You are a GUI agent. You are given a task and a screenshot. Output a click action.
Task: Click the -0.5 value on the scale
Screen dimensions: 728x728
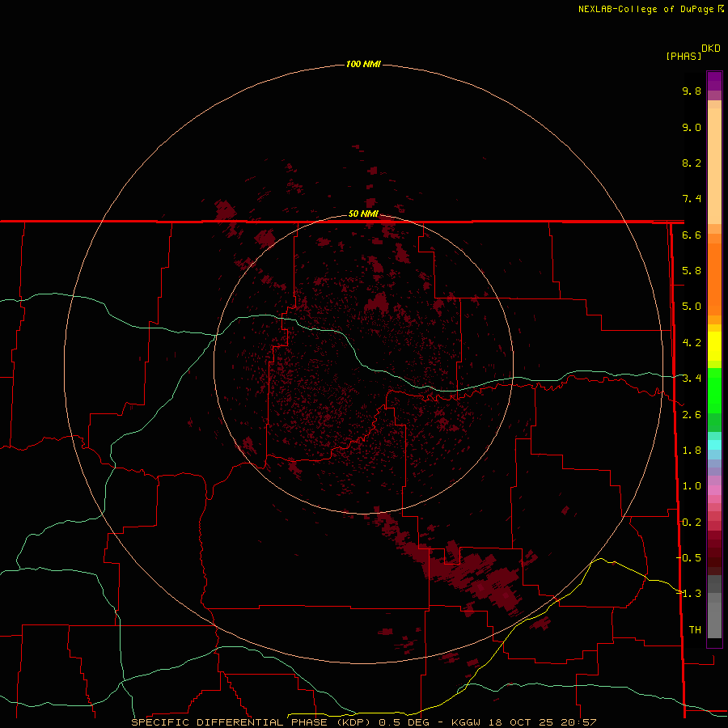689,557
